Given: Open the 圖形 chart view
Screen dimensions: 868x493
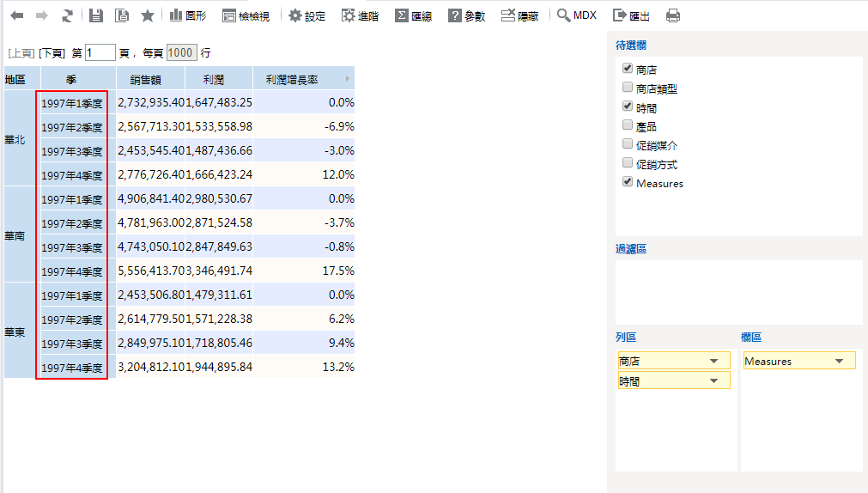Looking at the screenshot, I should pos(187,15).
